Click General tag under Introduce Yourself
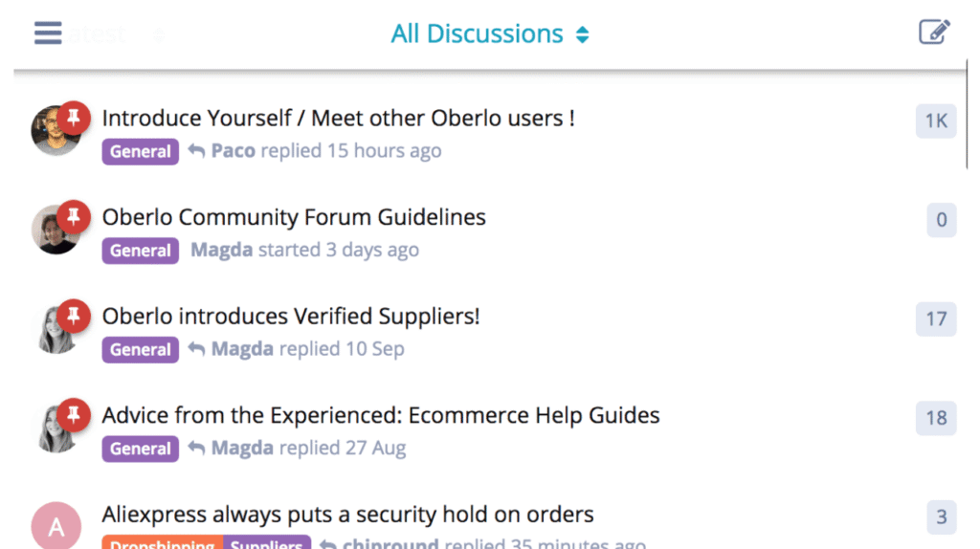This screenshot has height=549, width=980. pyautogui.click(x=141, y=151)
